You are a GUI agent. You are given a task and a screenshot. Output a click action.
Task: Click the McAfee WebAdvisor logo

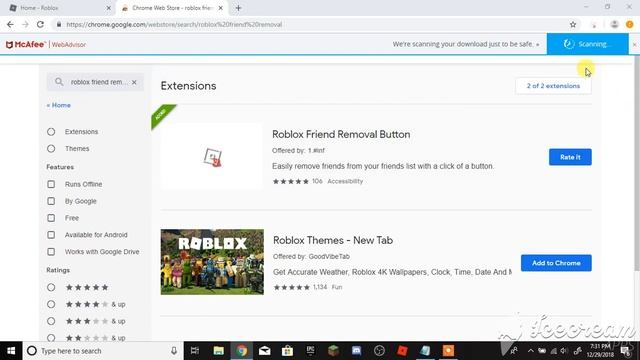(46, 44)
